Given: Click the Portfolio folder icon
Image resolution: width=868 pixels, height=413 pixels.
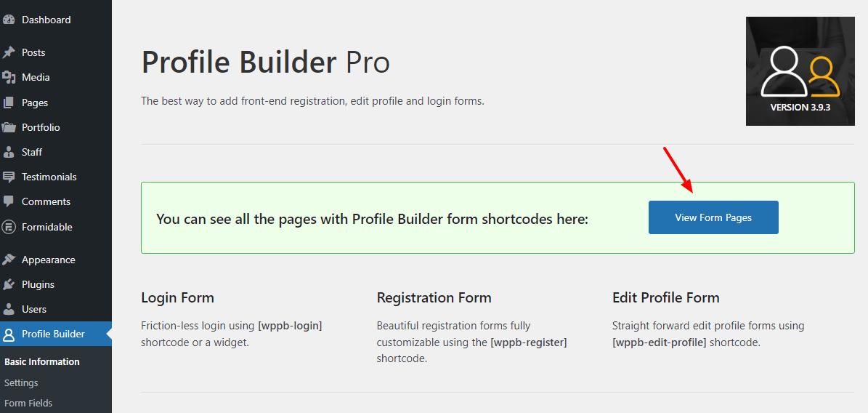Looking at the screenshot, I should click(x=9, y=127).
